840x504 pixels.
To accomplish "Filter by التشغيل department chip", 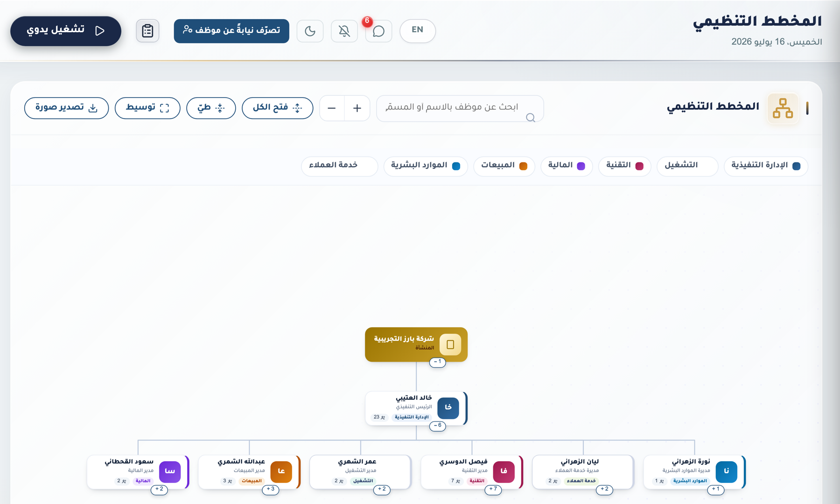I will point(687,166).
